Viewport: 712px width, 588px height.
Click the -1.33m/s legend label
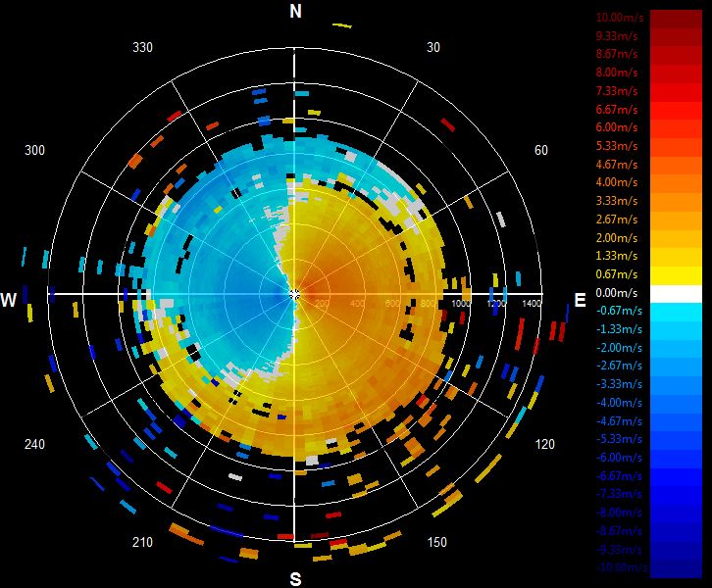619,329
